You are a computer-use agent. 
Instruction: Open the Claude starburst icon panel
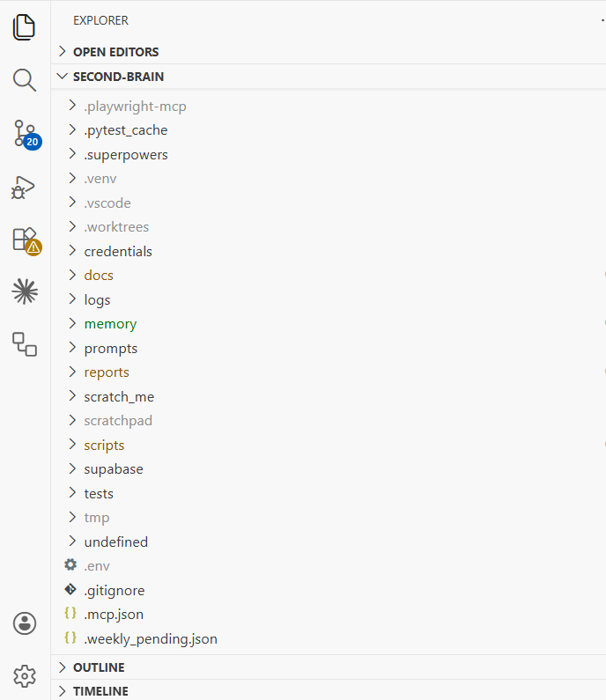25,291
